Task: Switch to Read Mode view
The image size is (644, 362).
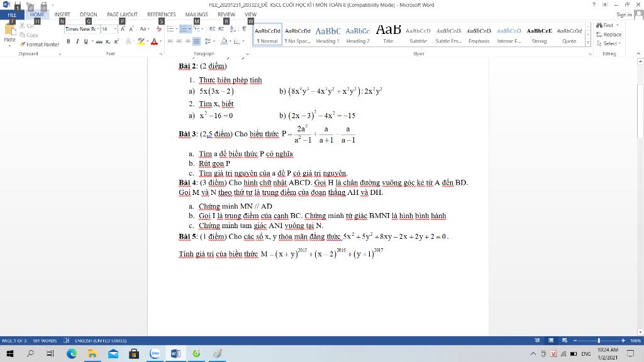Action: (537, 341)
